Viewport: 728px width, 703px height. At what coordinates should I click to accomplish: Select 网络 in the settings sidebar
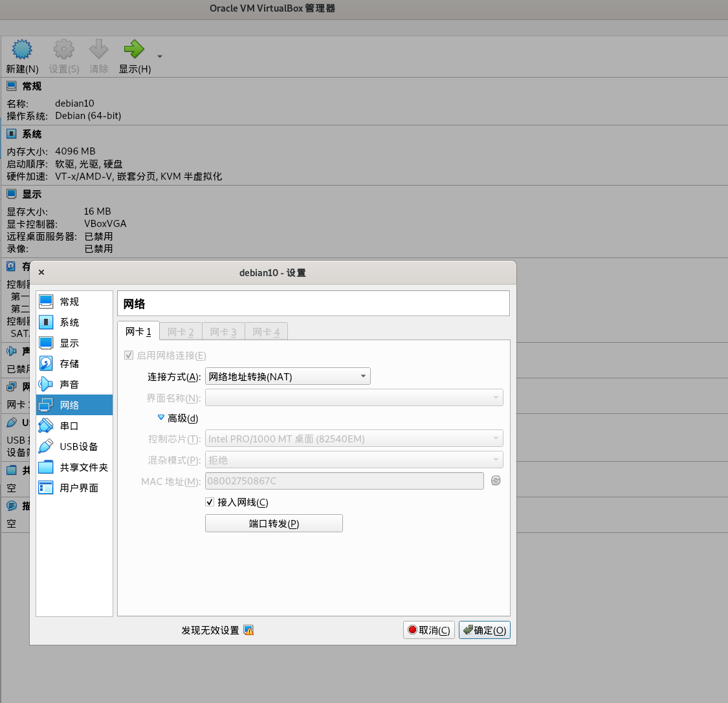74,405
